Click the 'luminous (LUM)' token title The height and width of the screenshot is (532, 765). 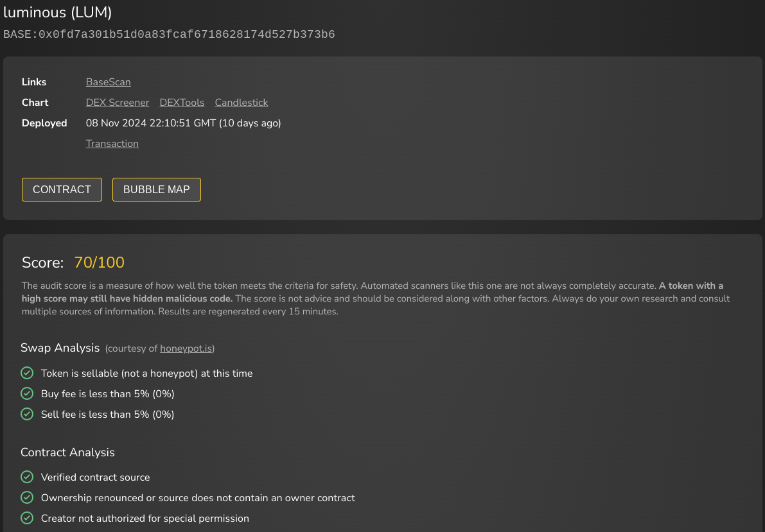[x=58, y=12]
